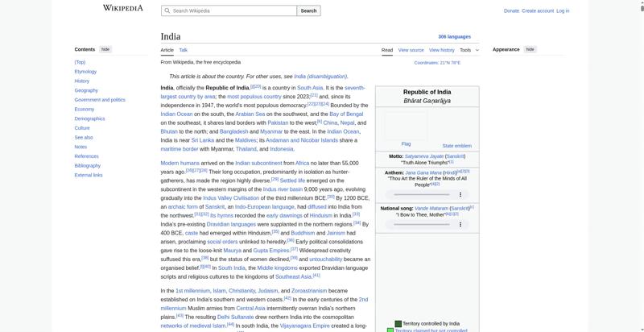Hide the Appearance panel
The image size is (644, 332).
[x=530, y=49]
